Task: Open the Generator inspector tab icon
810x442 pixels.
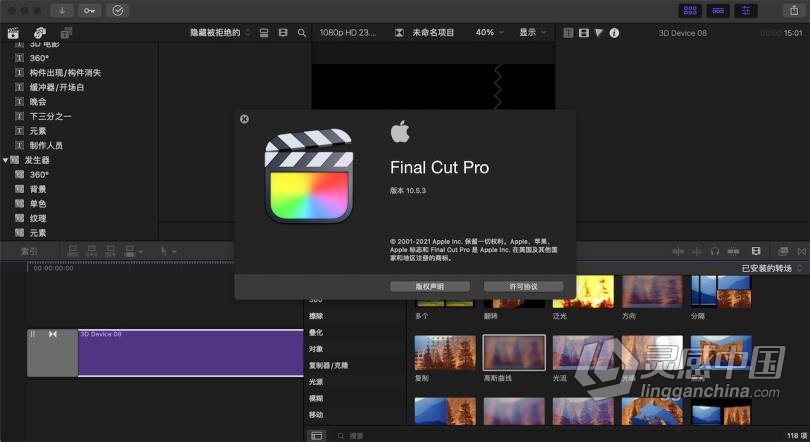Action: pyautogui.click(x=568, y=33)
